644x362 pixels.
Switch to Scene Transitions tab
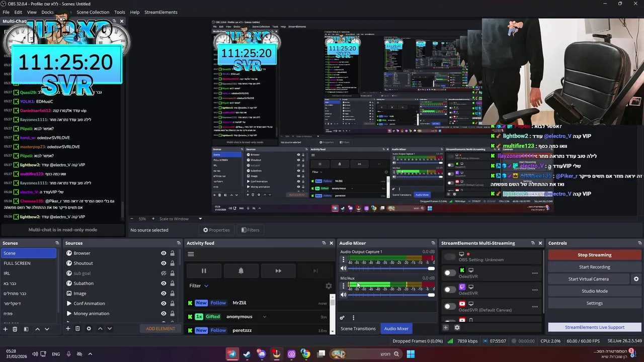coord(358,329)
